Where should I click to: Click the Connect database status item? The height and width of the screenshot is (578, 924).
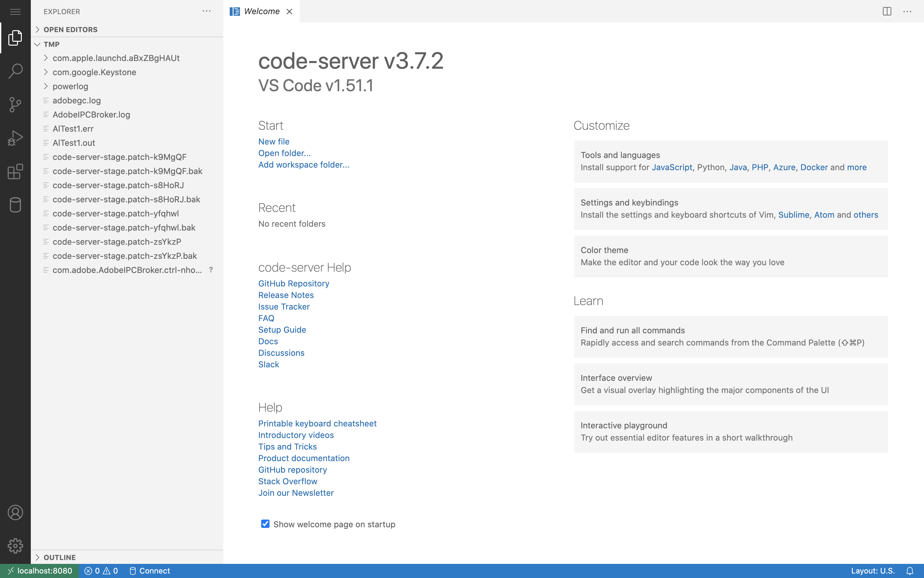point(150,571)
